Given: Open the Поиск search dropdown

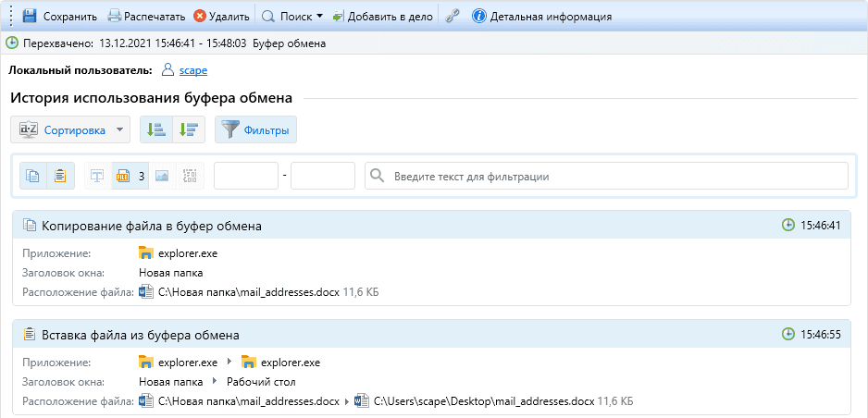Looking at the screenshot, I should (292, 17).
